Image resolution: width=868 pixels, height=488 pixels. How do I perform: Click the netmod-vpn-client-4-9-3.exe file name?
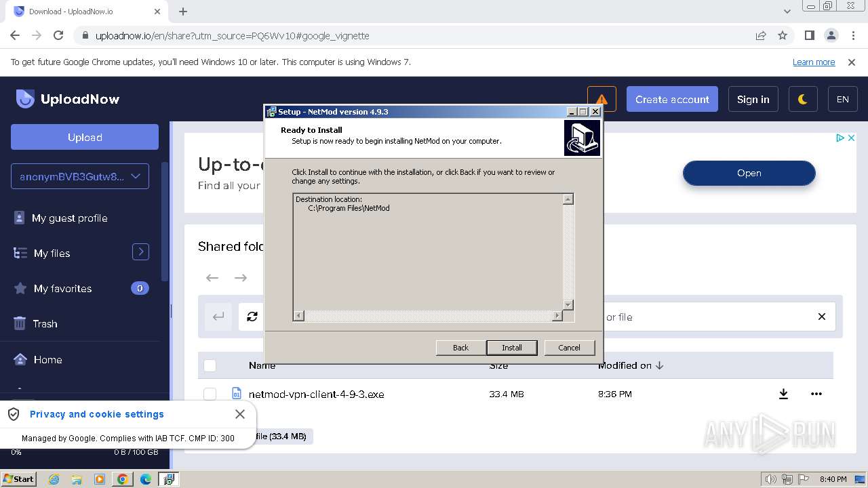click(x=317, y=394)
